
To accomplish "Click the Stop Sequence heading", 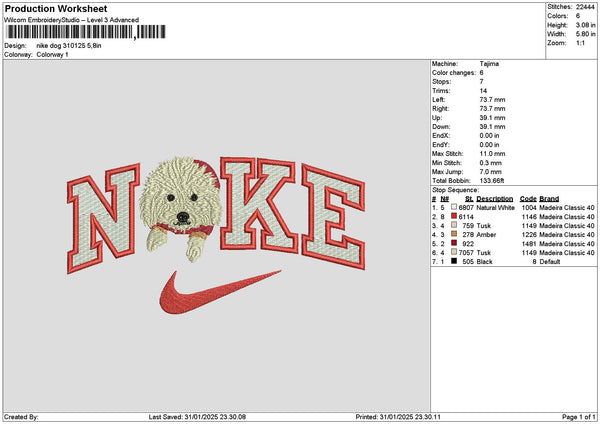I will point(455,190).
